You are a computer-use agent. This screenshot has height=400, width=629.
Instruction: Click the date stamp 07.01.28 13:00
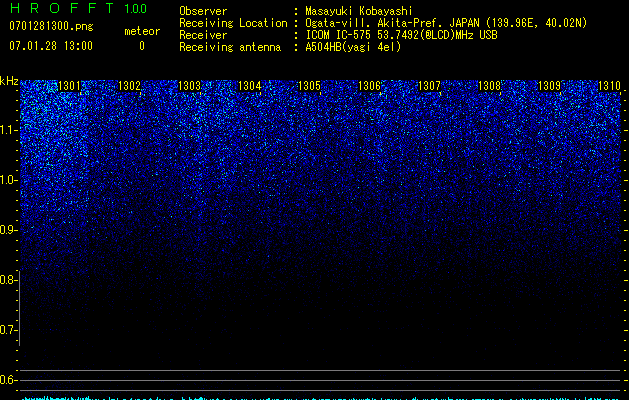[x=51, y=46]
